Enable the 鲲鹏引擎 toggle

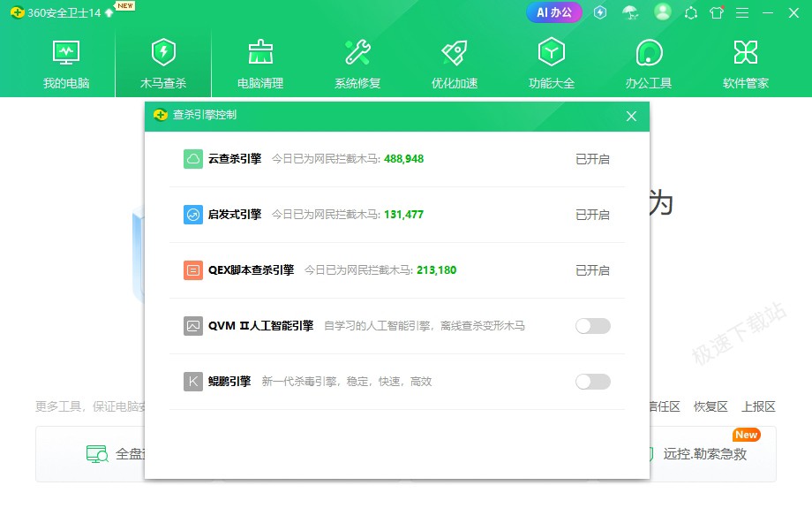point(592,382)
